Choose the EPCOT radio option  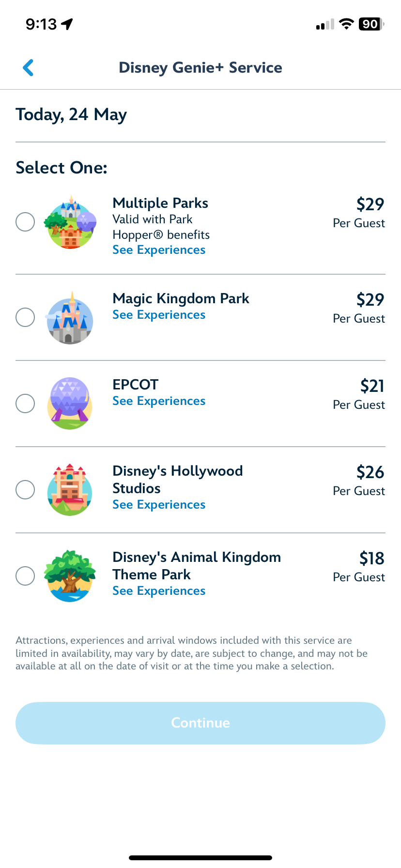[25, 403]
